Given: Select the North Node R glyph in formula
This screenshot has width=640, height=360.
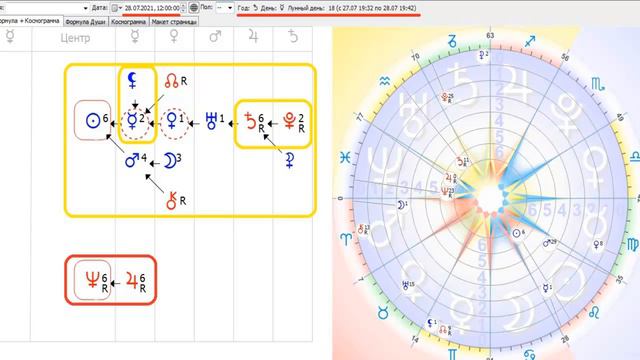Looking at the screenshot, I should tap(176, 81).
